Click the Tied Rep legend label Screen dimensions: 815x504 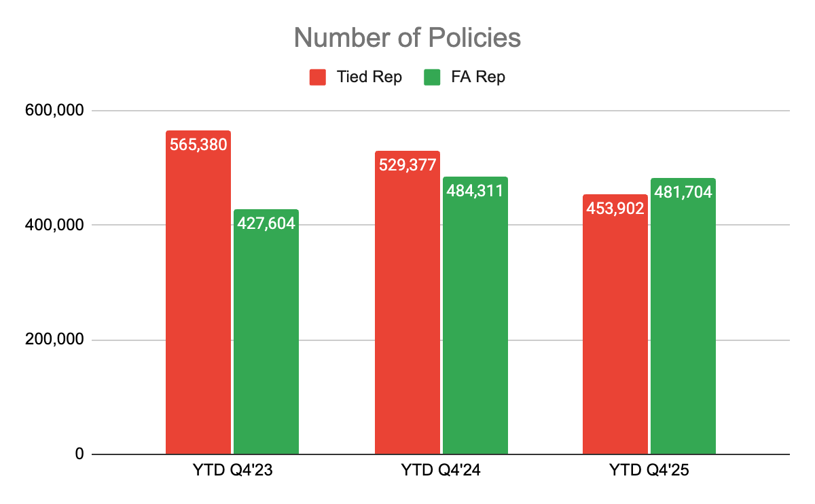[x=369, y=77]
